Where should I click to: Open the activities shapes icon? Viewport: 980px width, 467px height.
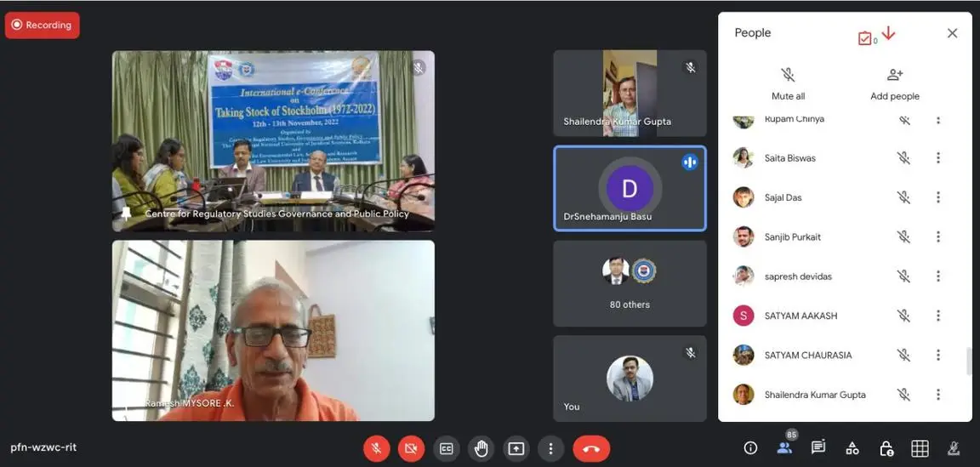click(852, 448)
